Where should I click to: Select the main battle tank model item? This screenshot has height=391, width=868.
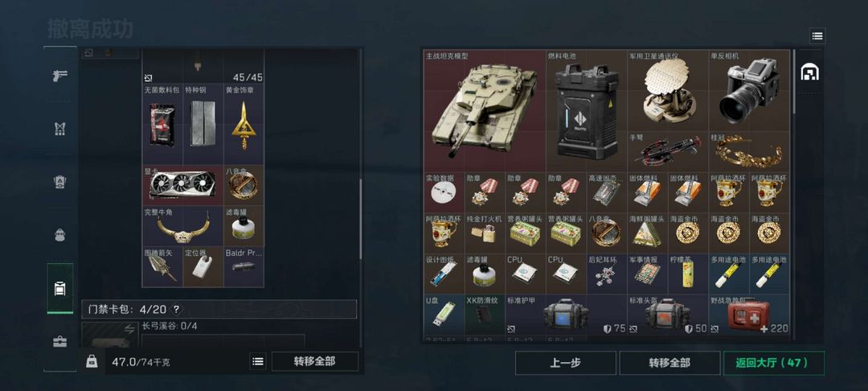[485, 111]
